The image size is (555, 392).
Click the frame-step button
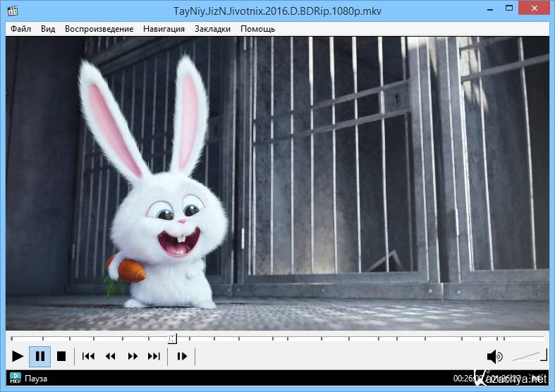pyautogui.click(x=182, y=357)
